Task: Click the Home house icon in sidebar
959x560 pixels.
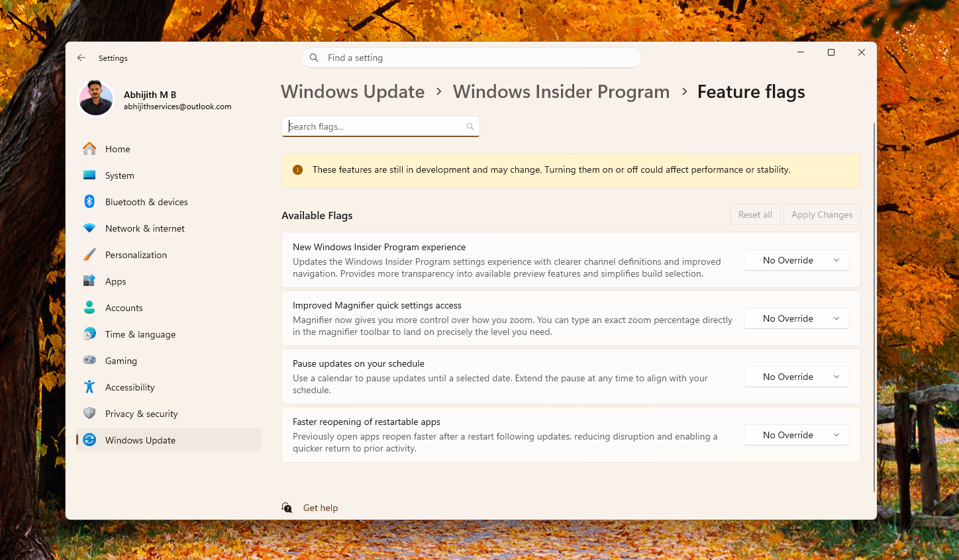Action: point(89,148)
